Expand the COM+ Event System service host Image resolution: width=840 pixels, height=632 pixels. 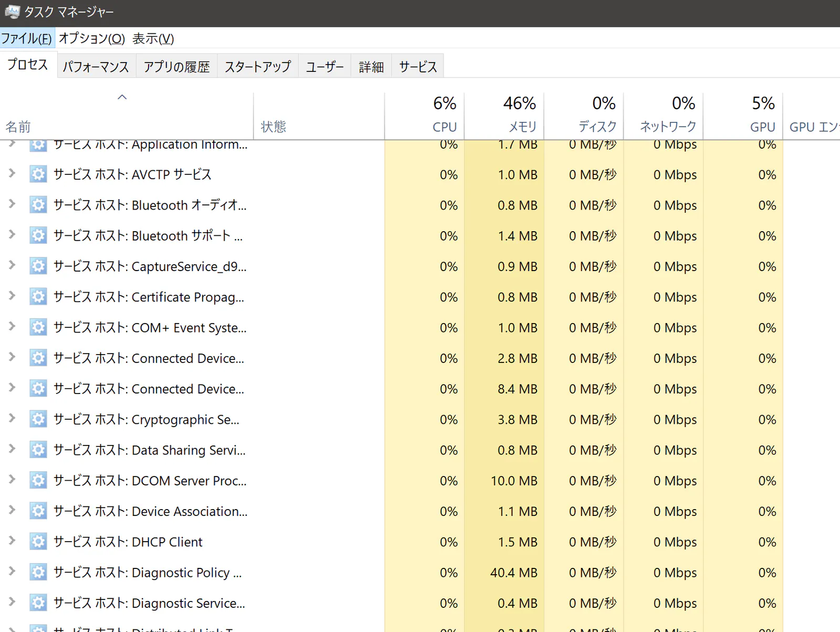click(x=12, y=326)
